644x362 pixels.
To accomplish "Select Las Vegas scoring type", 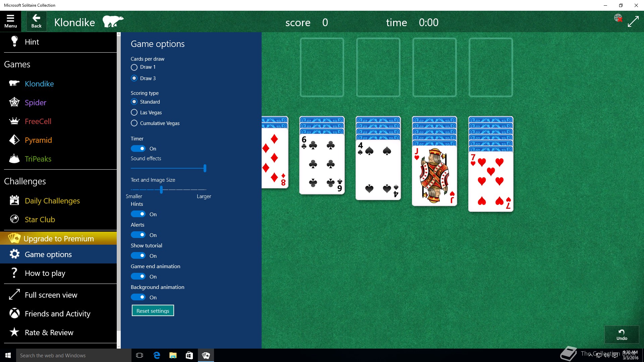I will pos(134,112).
